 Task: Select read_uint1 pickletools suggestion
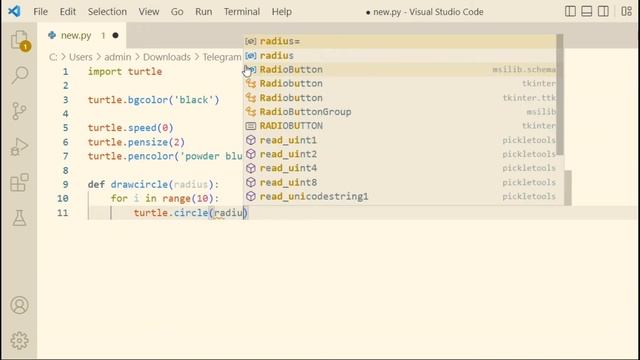(400, 140)
